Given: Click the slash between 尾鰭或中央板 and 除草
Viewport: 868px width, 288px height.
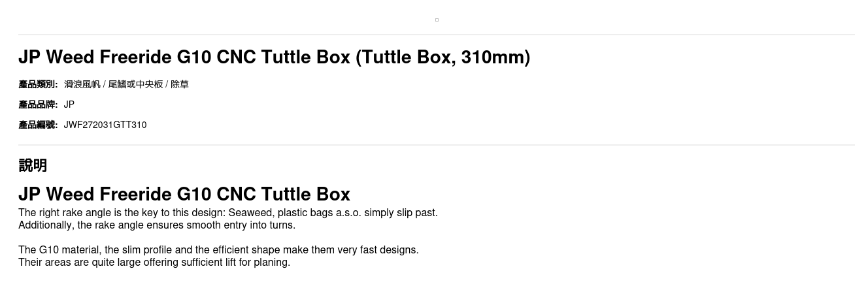Looking at the screenshot, I should coord(167,84).
